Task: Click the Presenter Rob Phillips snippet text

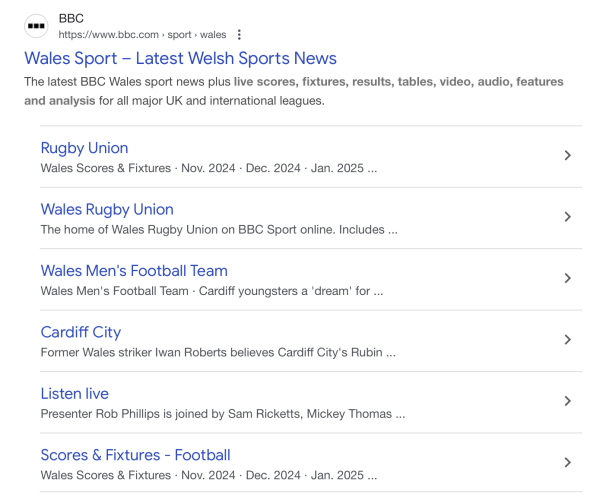Action: [x=222, y=413]
